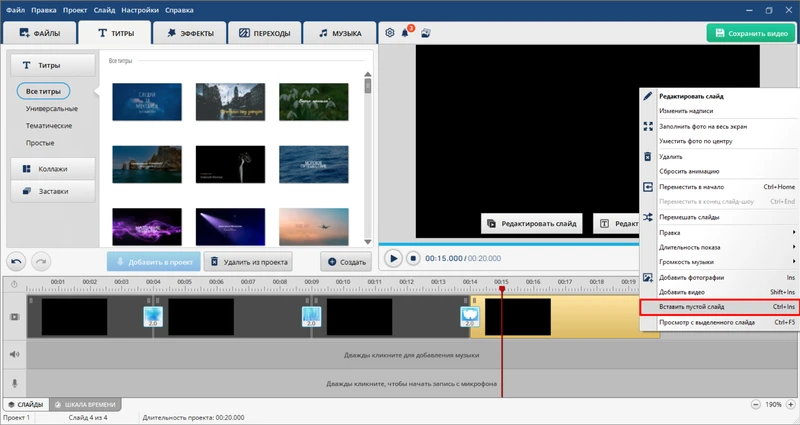Viewport: 800px width, 425px height.
Task: Redo the last action
Action: pos(41,262)
